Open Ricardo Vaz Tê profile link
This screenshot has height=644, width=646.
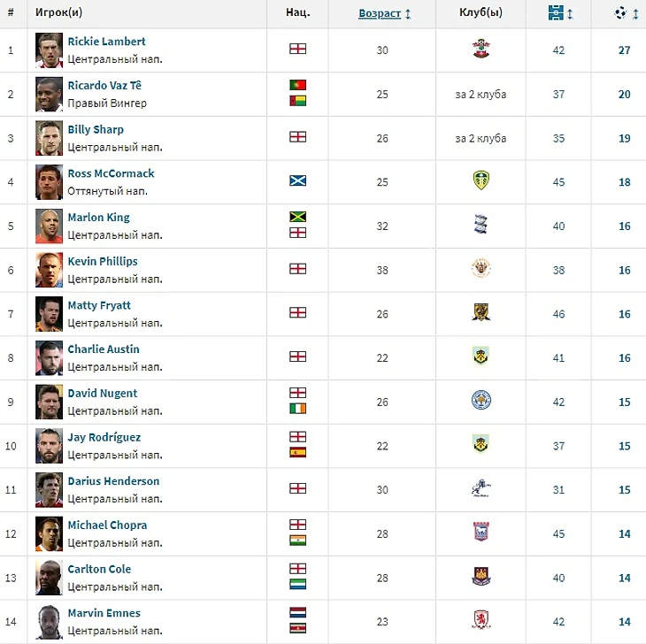[104, 85]
